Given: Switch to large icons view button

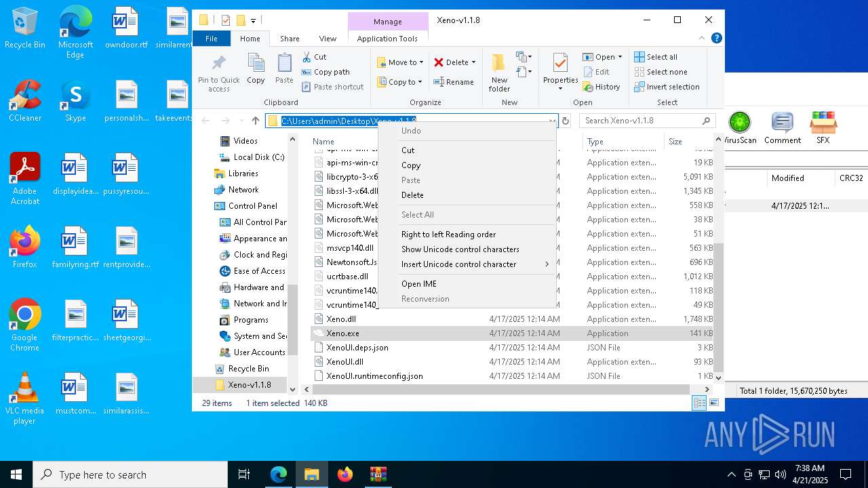Looking at the screenshot, I should point(713,403).
